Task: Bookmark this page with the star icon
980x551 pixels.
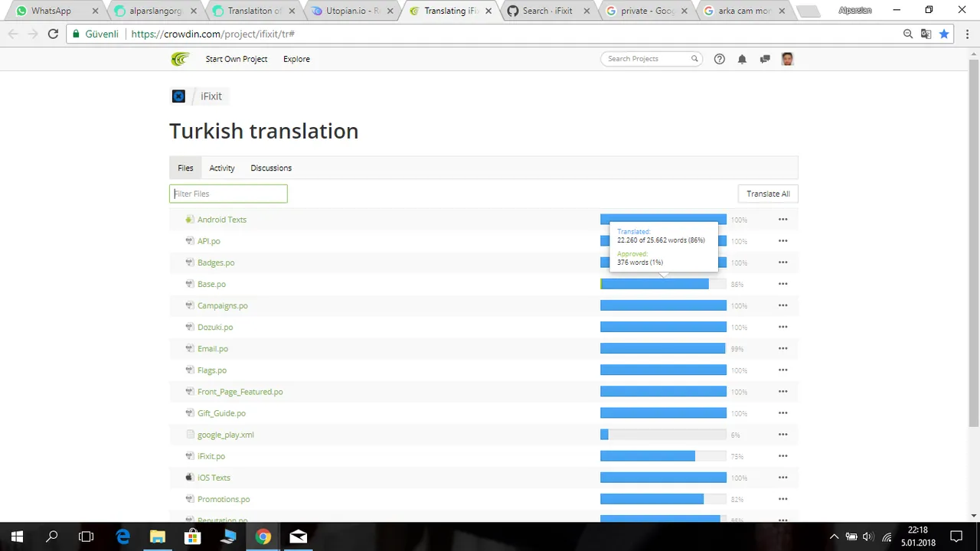Action: (x=944, y=34)
